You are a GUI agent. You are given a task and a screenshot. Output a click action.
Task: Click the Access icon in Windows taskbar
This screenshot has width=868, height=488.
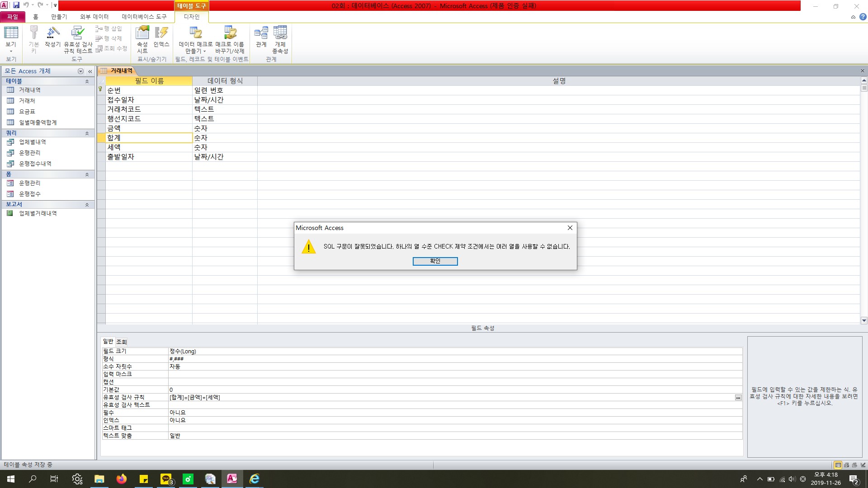pos(232,479)
